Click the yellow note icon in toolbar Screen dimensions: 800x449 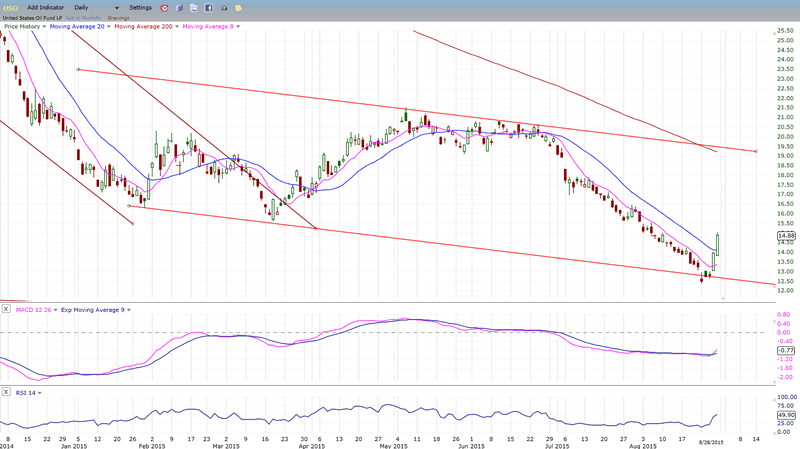coord(239,7)
